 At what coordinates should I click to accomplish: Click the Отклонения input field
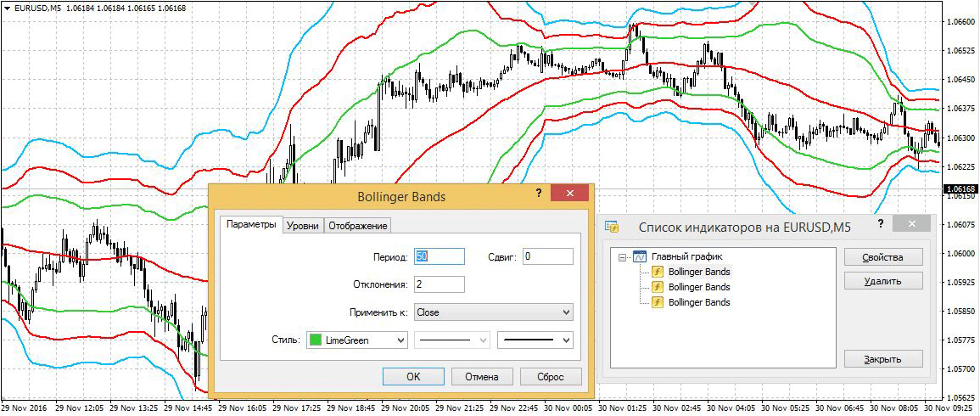coord(439,284)
